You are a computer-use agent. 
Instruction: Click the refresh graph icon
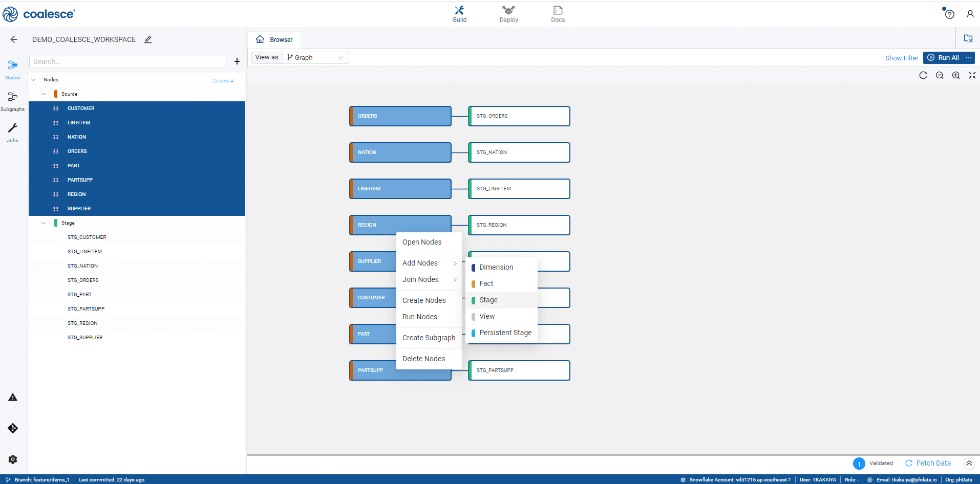[x=923, y=75]
